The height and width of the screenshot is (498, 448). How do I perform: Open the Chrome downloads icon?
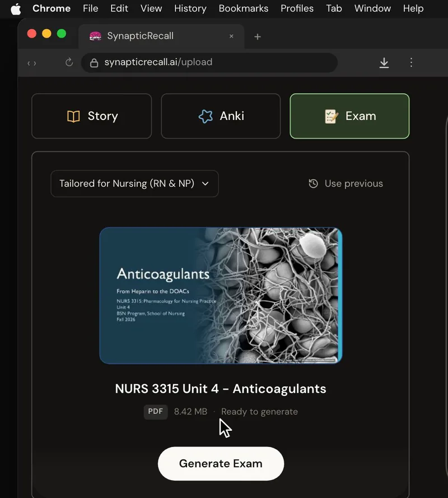(384, 63)
